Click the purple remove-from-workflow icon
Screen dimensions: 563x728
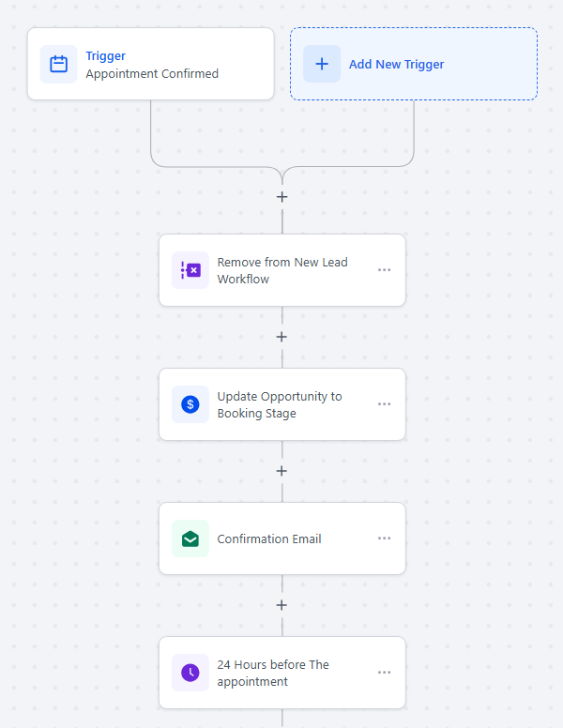[190, 270]
